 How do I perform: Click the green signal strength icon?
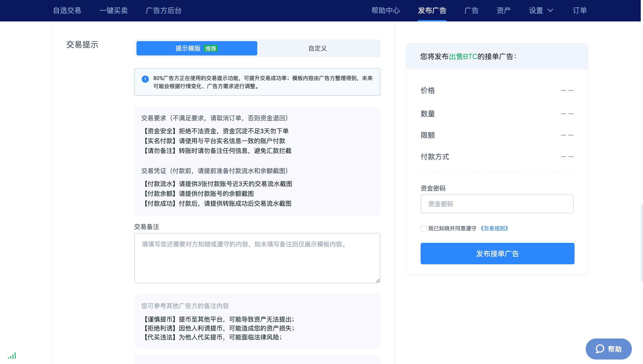pyautogui.click(x=12, y=356)
